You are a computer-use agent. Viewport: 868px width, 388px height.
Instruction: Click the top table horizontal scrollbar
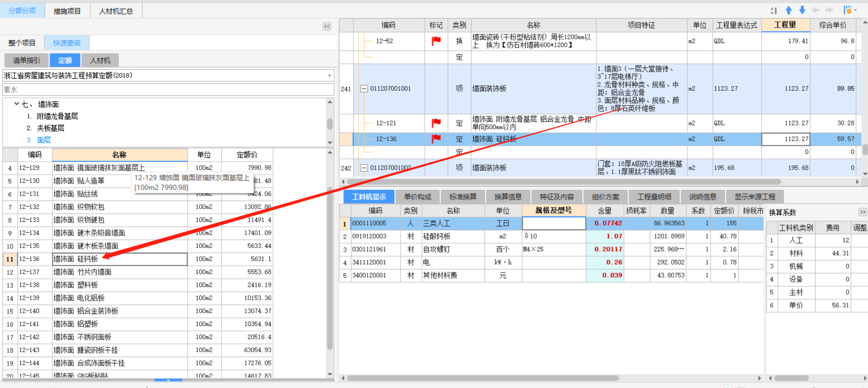coord(564,182)
